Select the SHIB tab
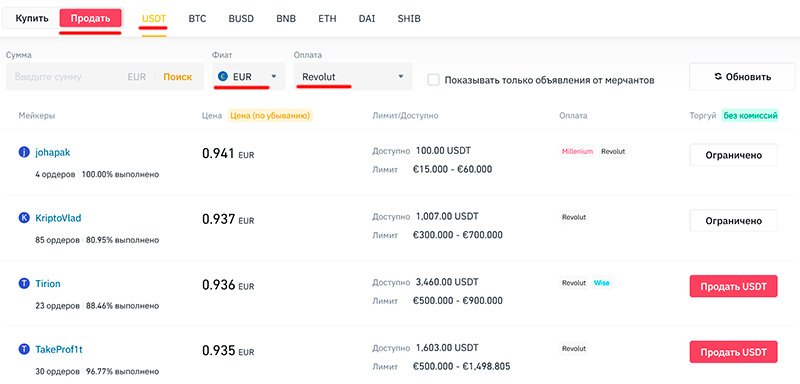The image size is (800, 384). pyautogui.click(x=409, y=19)
